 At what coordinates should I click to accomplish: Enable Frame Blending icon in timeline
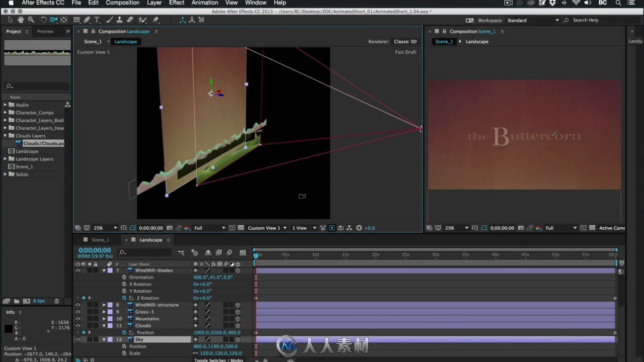[x=219, y=252]
